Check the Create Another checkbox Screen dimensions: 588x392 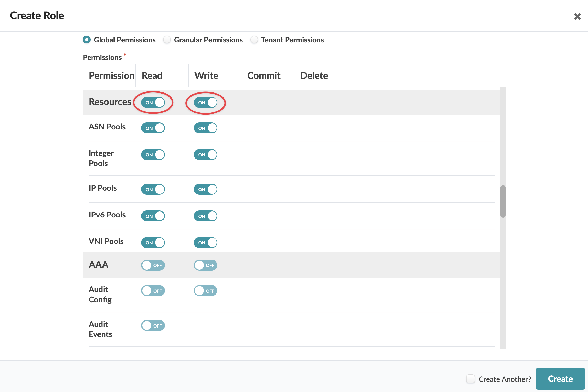coord(471,379)
